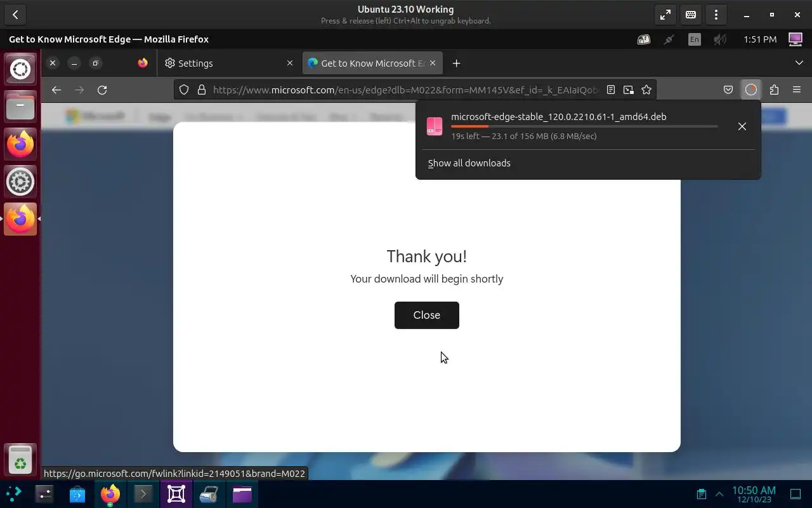The height and width of the screenshot is (508, 812).
Task: Expand the list all tabs dropdown
Action: tap(799, 63)
